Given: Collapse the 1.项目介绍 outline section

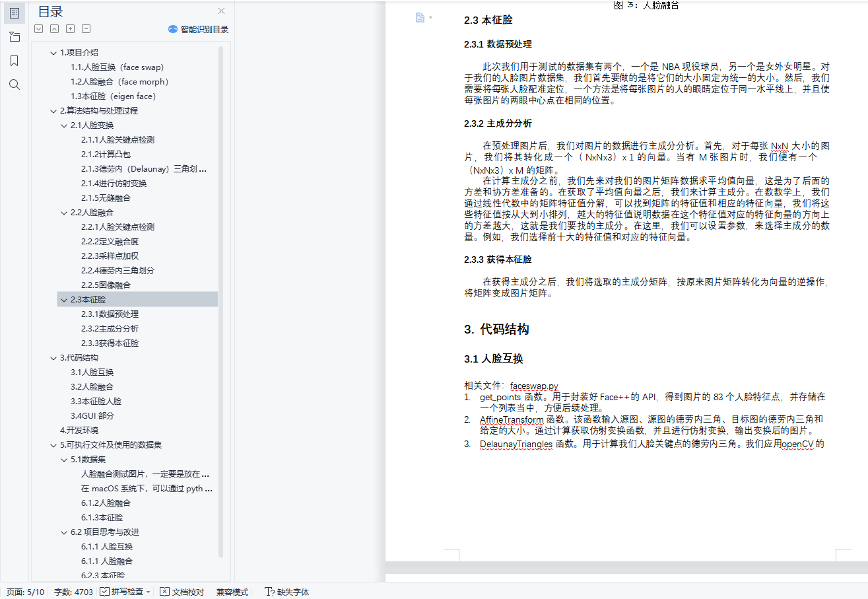Looking at the screenshot, I should [x=53, y=53].
